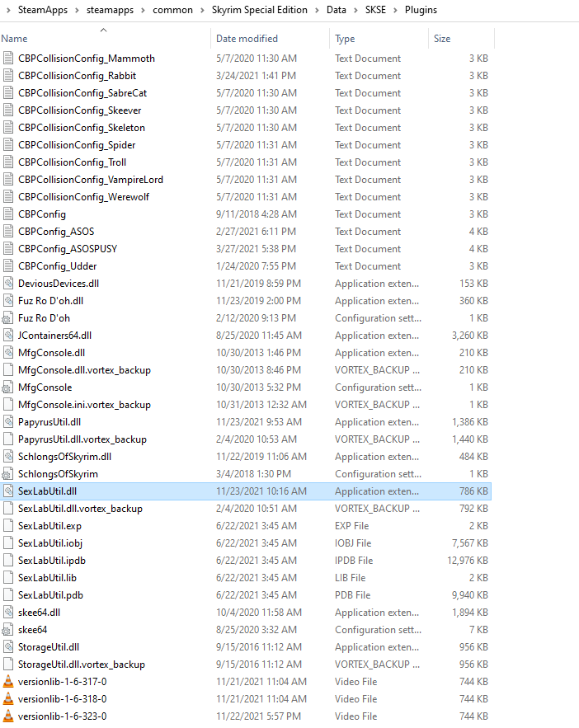Viewport: 579px width, 728px height.
Task: Click the CBPConfig_ASOSPUSY file icon
Action: [x=8, y=249]
